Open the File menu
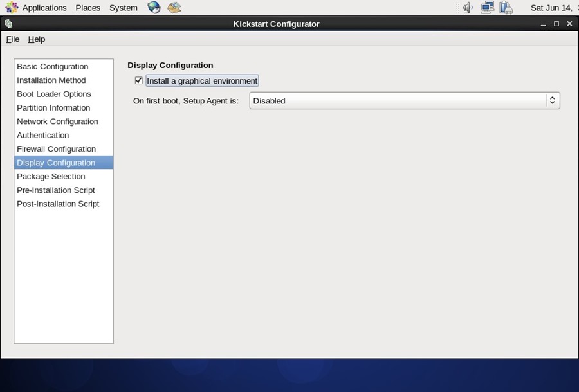Screen dimensions: 579x392 click(12, 39)
